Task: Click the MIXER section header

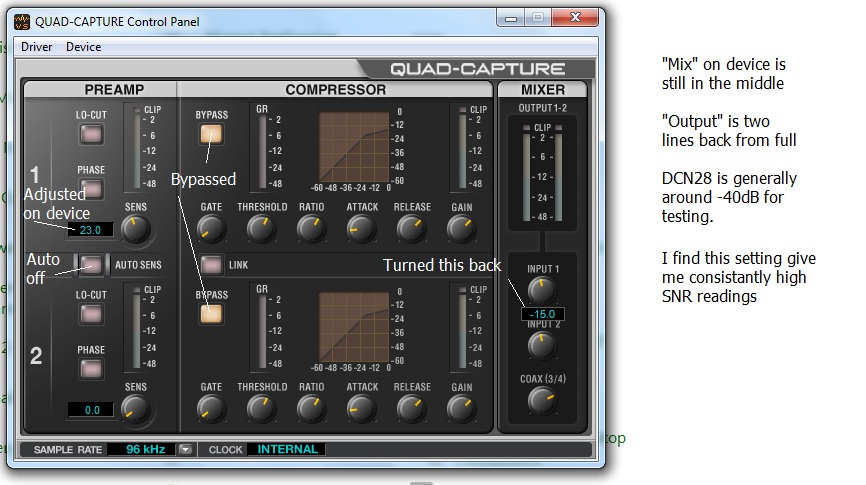Action: (542, 89)
